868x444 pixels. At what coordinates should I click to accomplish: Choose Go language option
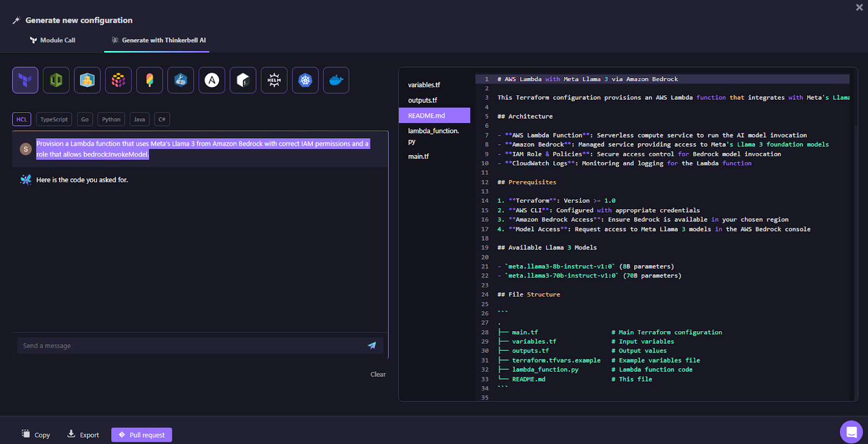pos(85,119)
